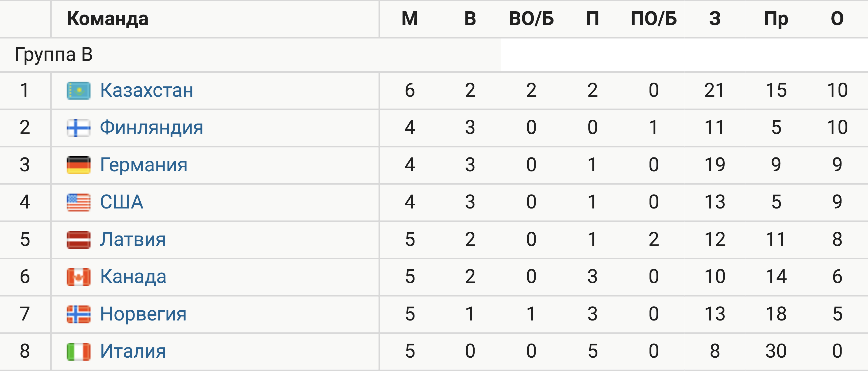Open the Германия team link

tap(144, 165)
